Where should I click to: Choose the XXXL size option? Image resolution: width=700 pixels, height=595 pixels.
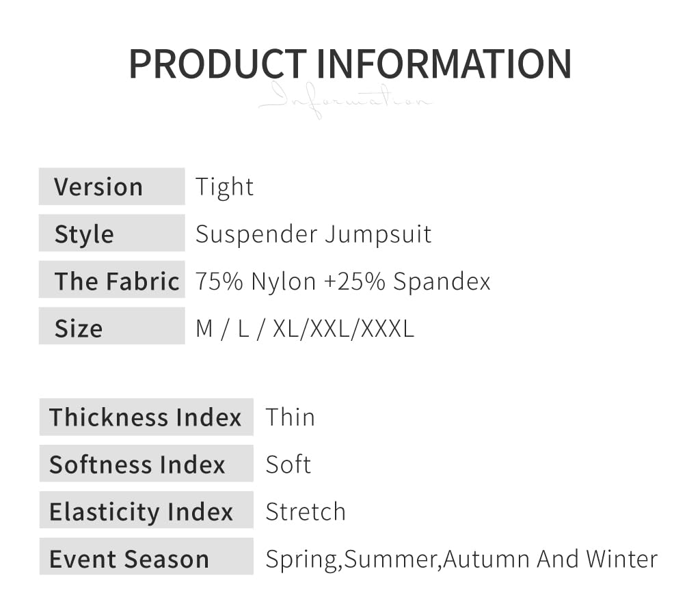pos(387,329)
